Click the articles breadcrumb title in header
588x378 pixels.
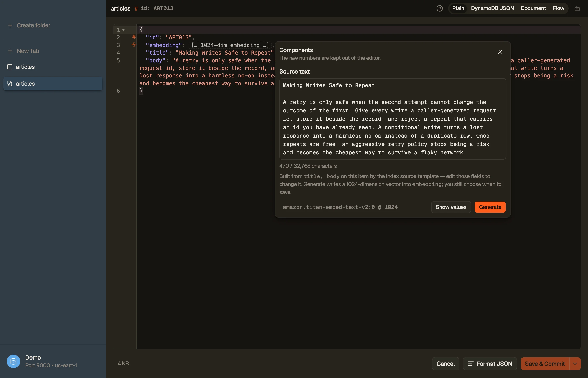(x=121, y=8)
